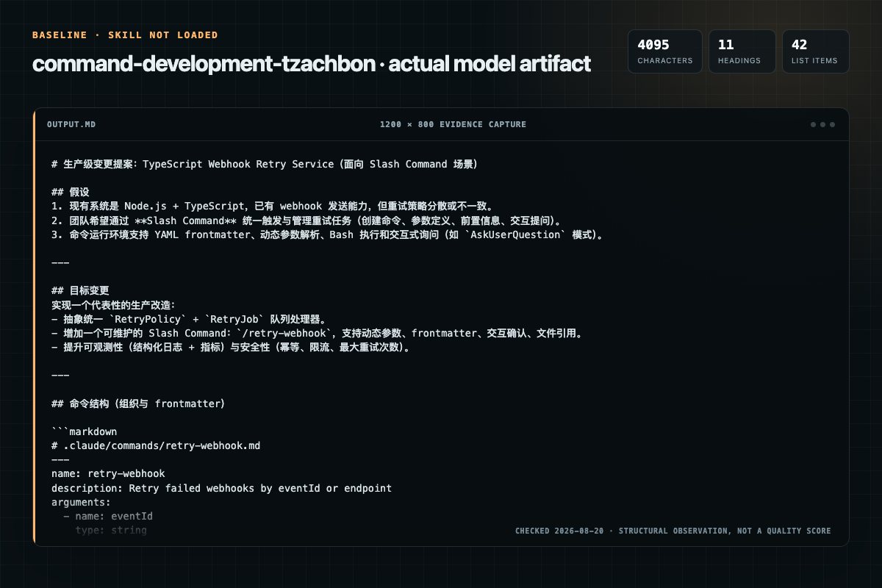Screen dimensions: 882x588
Task: Click the line '实现一个代表性的生产改造:'
Action: (115, 304)
